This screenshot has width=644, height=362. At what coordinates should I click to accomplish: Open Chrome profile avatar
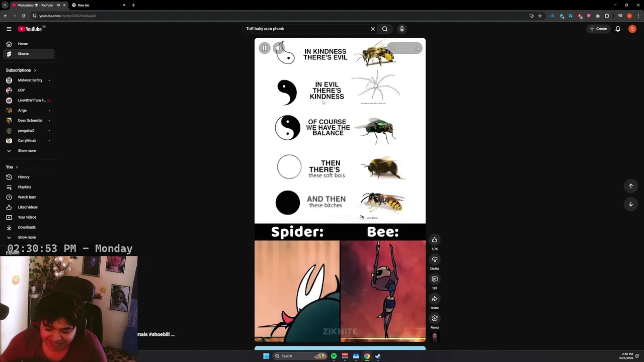(x=629, y=16)
